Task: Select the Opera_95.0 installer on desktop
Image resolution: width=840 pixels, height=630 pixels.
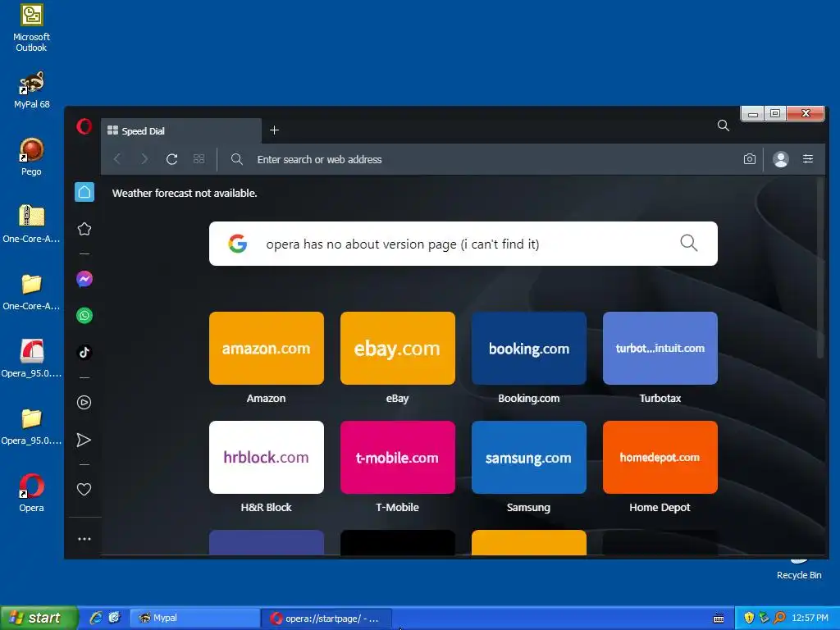Action: (31, 358)
